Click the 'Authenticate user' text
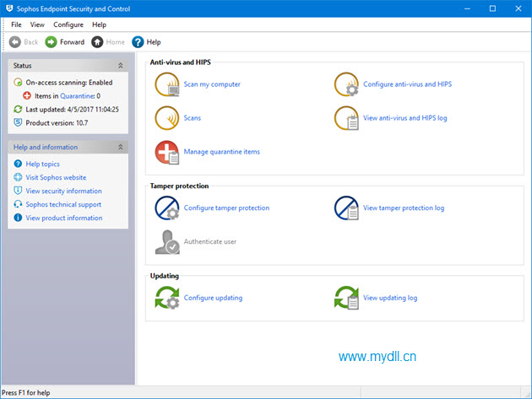This screenshot has width=532, height=399. (210, 242)
